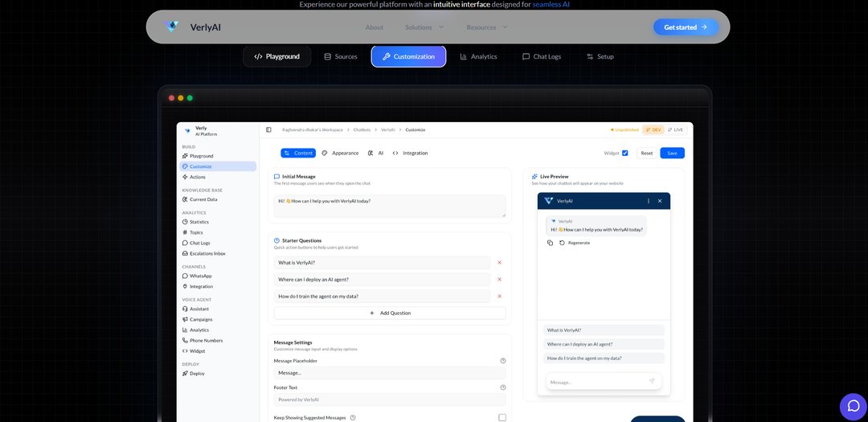868x422 pixels.
Task: Select the Appearance tab in customize panel
Action: pos(340,153)
